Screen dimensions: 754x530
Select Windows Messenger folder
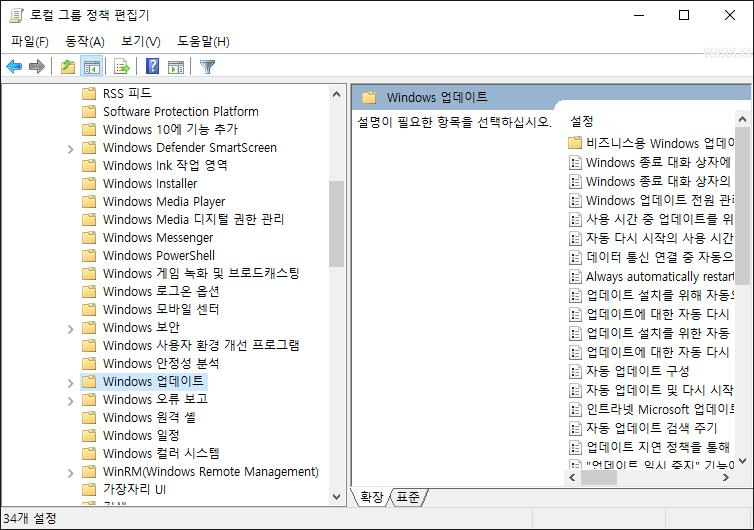pyautogui.click(x=158, y=238)
